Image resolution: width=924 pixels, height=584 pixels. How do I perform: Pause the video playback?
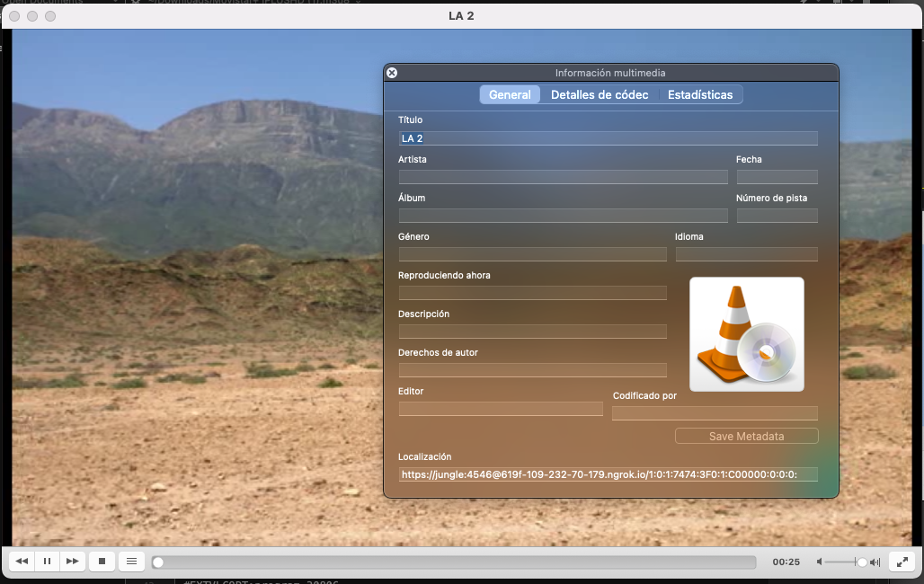click(47, 562)
